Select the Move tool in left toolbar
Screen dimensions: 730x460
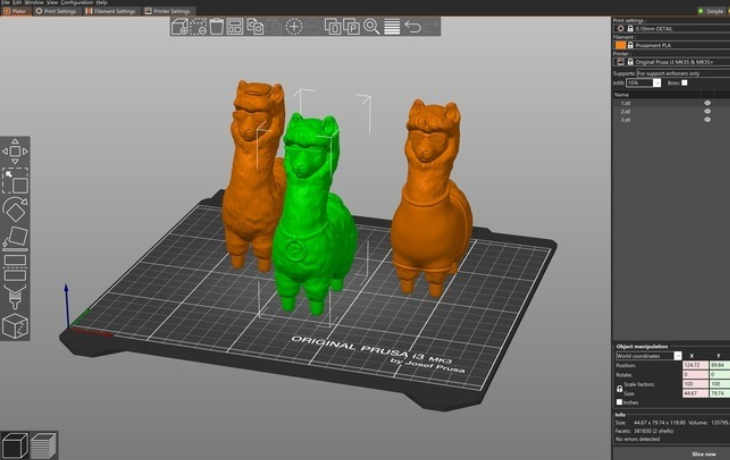click(x=14, y=152)
